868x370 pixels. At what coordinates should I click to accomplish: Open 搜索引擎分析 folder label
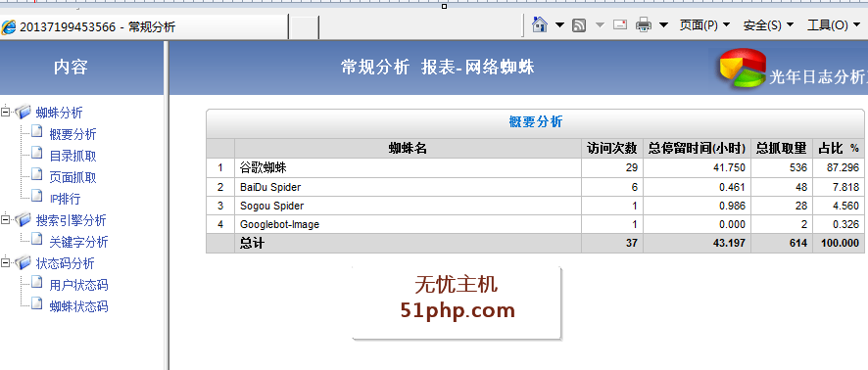(x=72, y=220)
